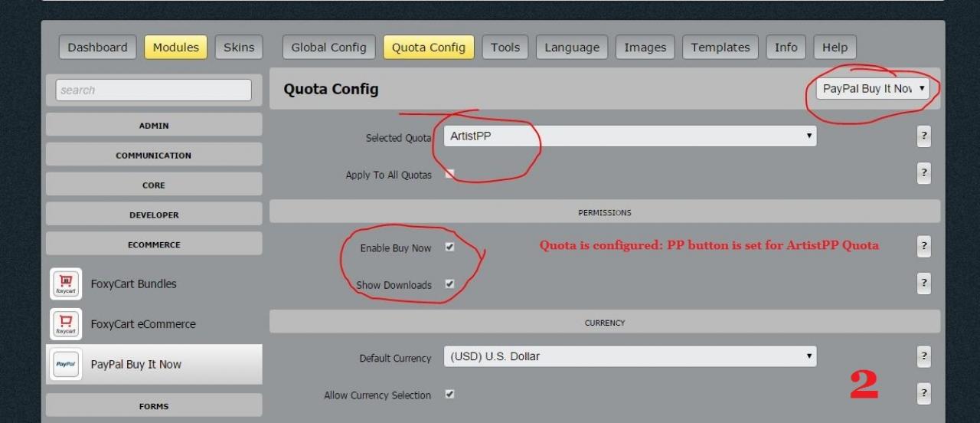The image size is (980, 423).
Task: Untick Enable Buy Now checkbox
Action: tap(449, 247)
